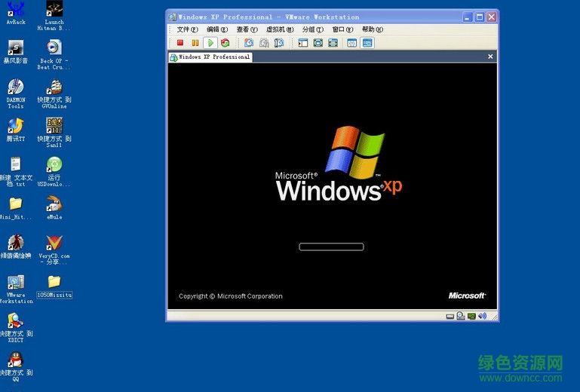This screenshot has height=392, width=580.
Task: Enter full screen mode from toolbar
Action: [x=318, y=43]
